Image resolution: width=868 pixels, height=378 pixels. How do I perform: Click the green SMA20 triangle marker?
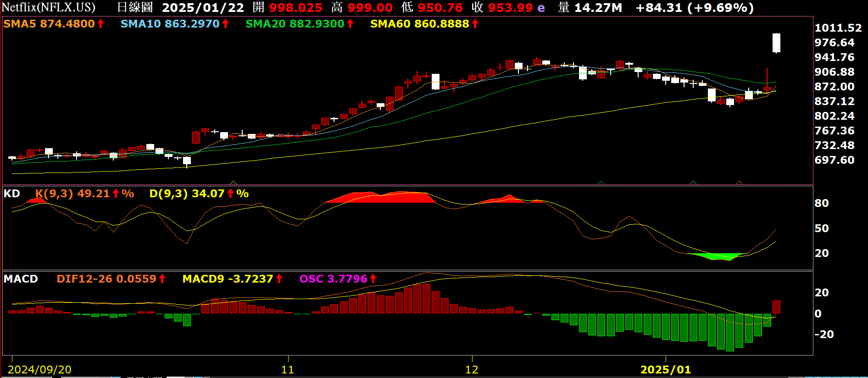(x=601, y=183)
